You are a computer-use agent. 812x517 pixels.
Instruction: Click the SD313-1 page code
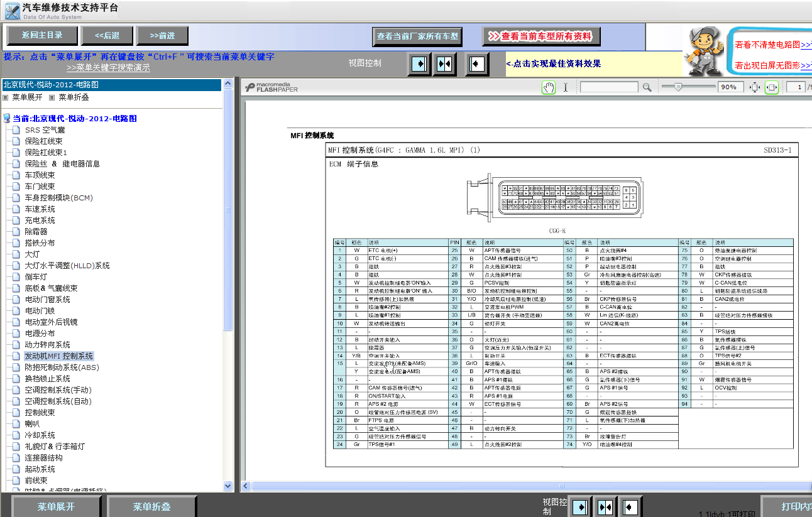point(777,150)
